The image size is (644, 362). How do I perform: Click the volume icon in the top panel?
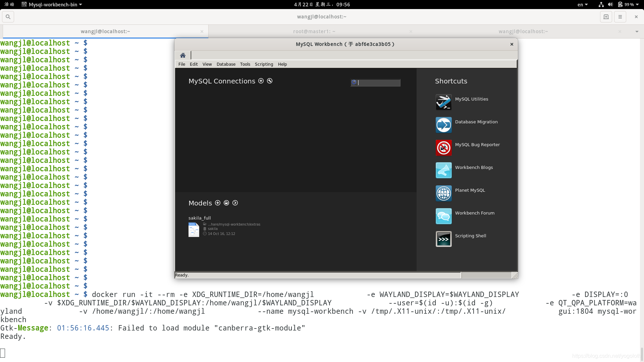pyautogui.click(x=610, y=4)
